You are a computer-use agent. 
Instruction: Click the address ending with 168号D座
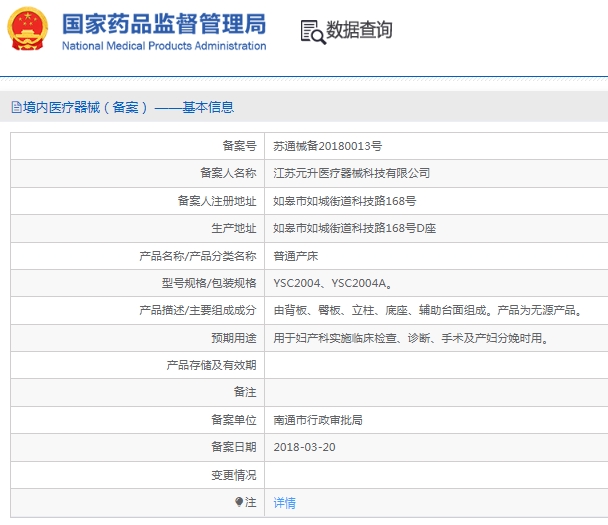(354, 228)
